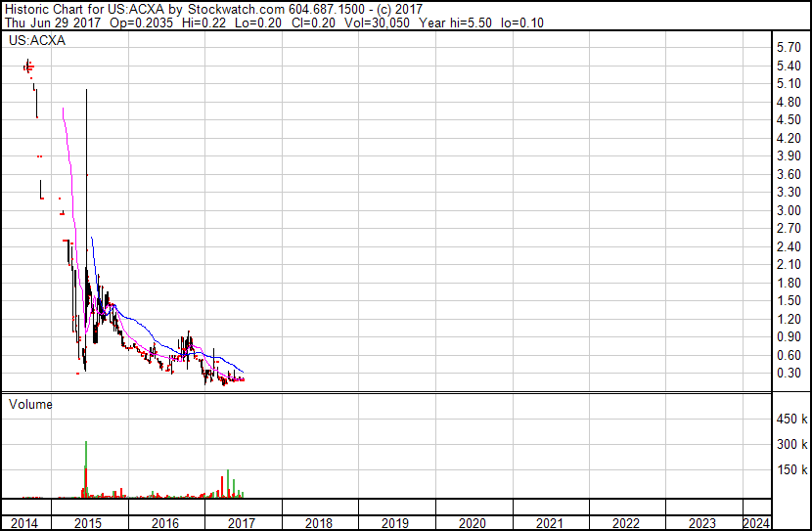Viewport: 812px width, 531px height.
Task: Click the Stockwatch.com name in header
Action: click(x=236, y=10)
